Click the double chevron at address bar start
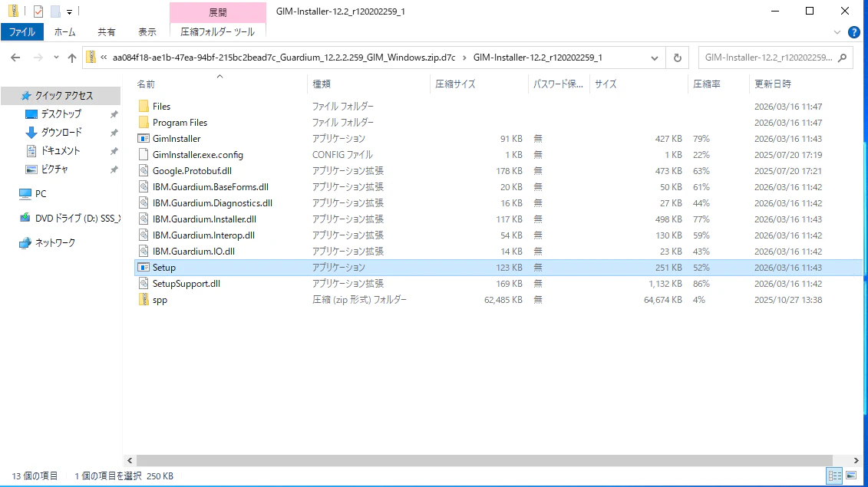This screenshot has width=868, height=487. point(104,57)
